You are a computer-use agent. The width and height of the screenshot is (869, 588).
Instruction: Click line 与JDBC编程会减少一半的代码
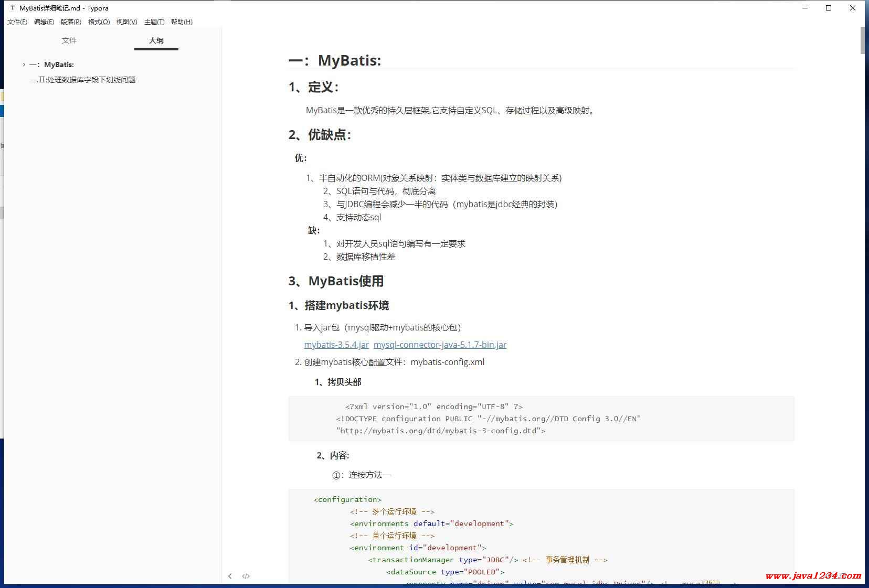[x=440, y=204]
